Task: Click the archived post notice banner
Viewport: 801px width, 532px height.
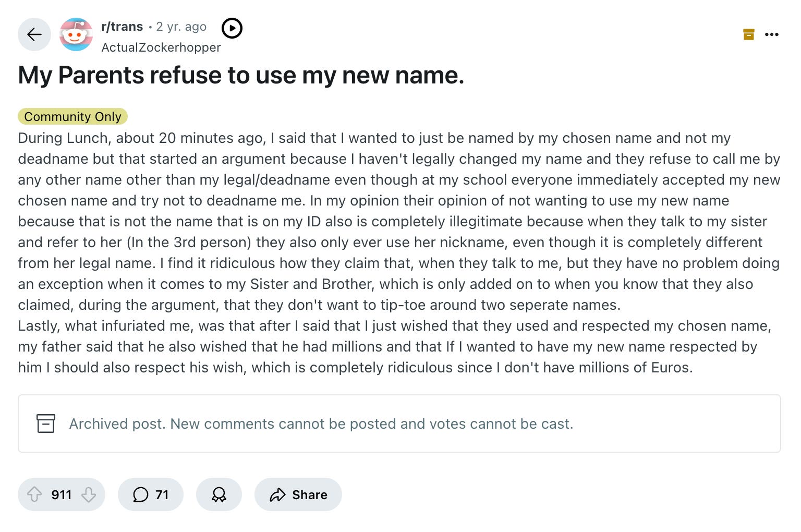Action: [399, 424]
